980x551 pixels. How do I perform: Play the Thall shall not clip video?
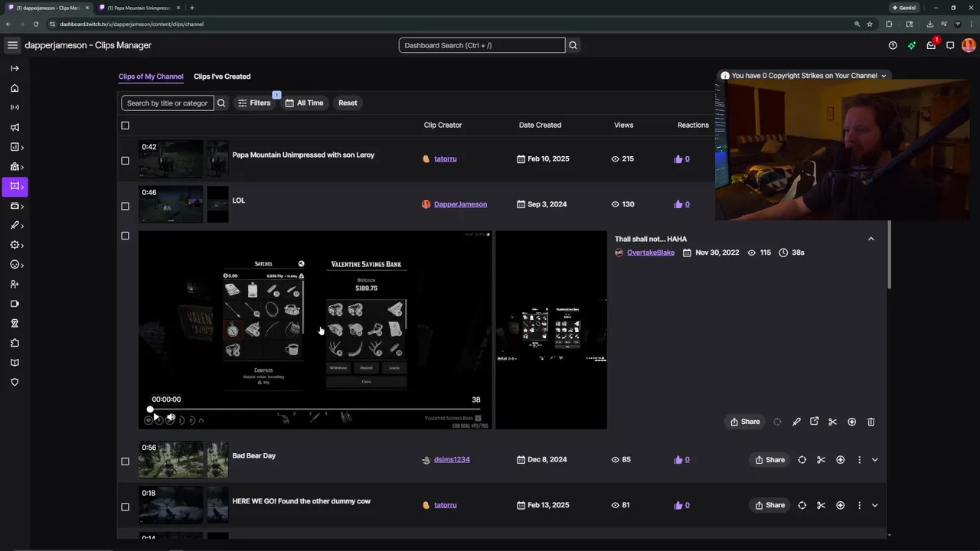tap(156, 419)
